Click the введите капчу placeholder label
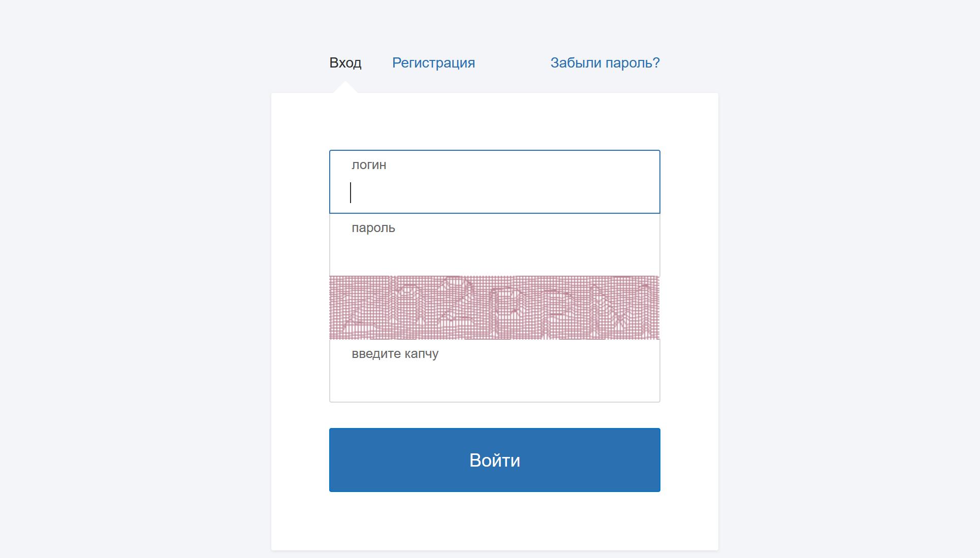Screen dimensions: 980x558 395,354
